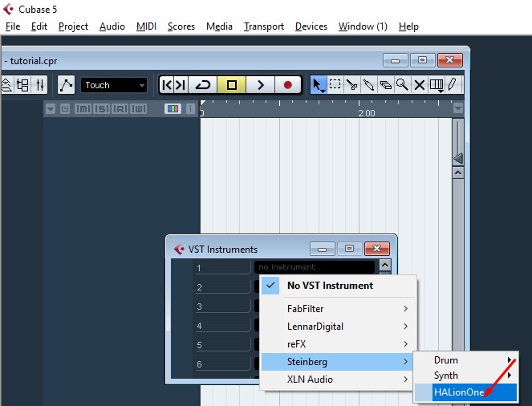Expand the LennarDigital submenu
Image resolution: width=532 pixels, height=406 pixels.
point(339,327)
